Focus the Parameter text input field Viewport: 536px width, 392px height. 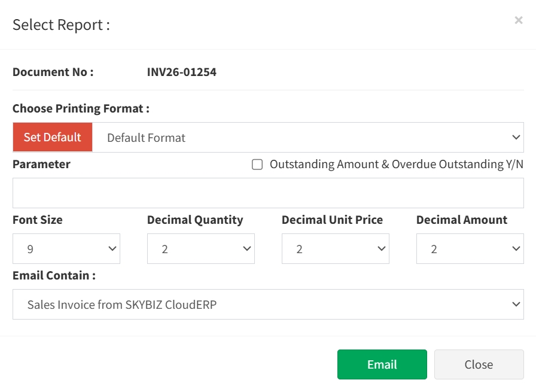(x=268, y=193)
